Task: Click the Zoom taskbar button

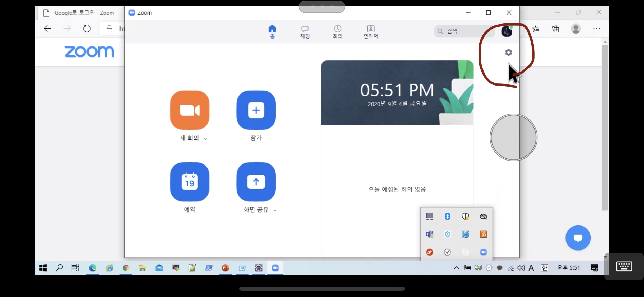Action: tap(275, 268)
